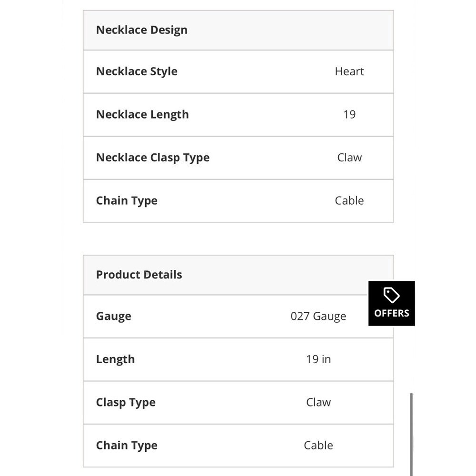Click the Necklace Length row label
This screenshot has width=476, height=476.
[142, 115]
